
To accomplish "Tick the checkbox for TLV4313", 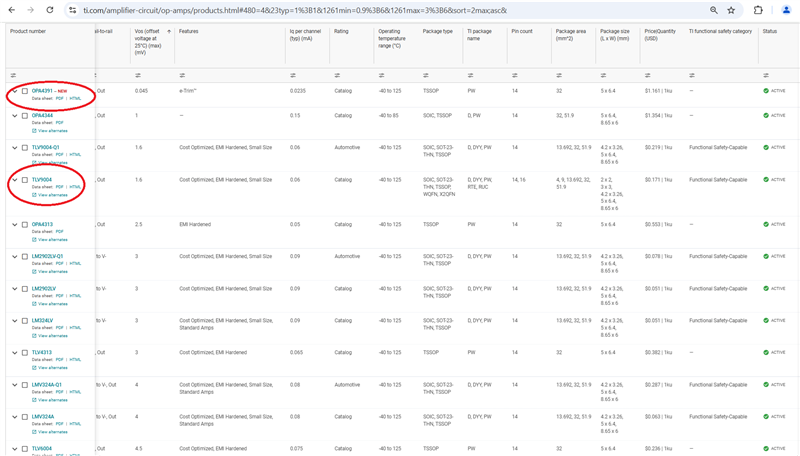I will point(24,353).
